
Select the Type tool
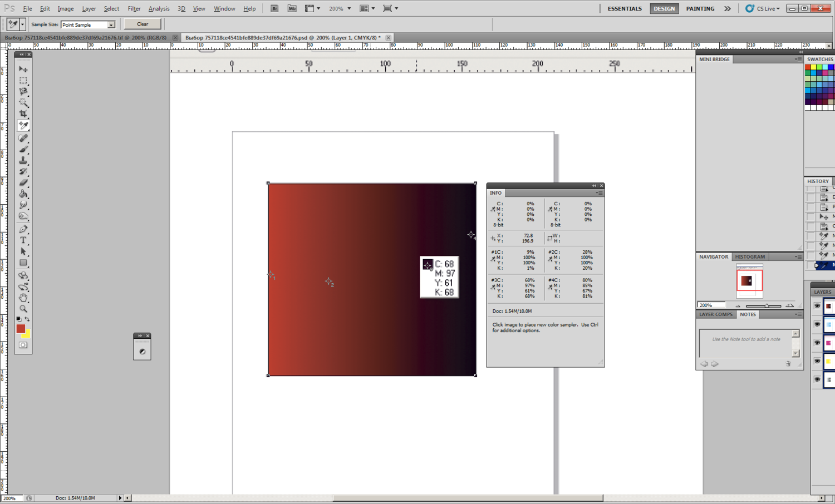[x=23, y=240]
